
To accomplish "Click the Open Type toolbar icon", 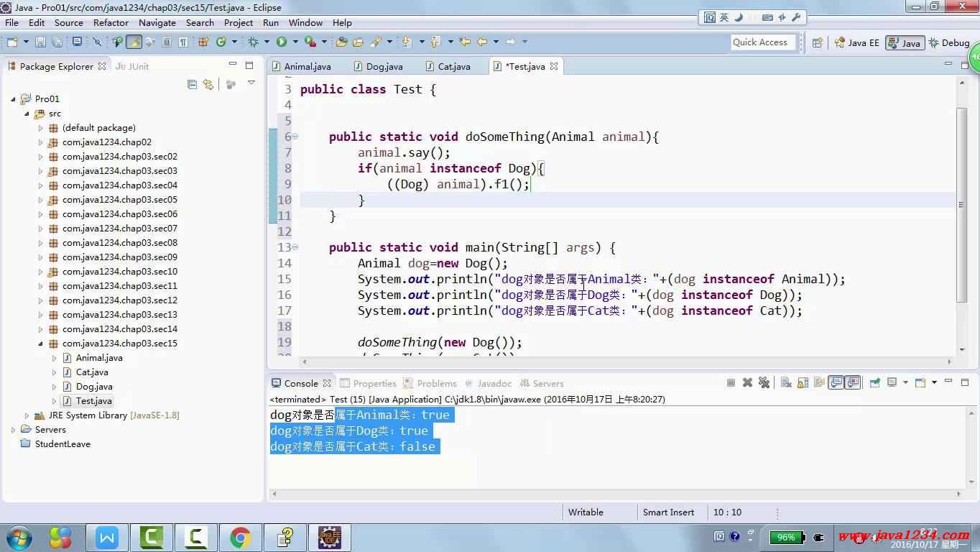I will tap(341, 42).
